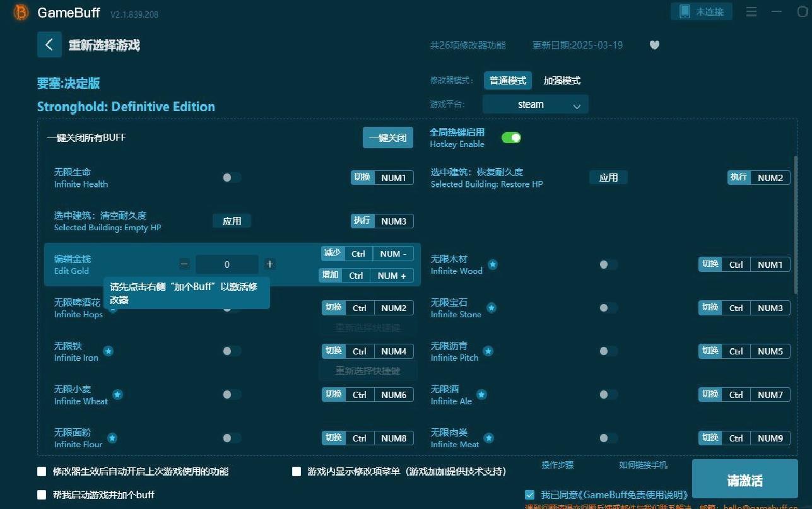Screen dimensions: 812x509
Task: Click star icon next to Infinite Pitch
Action: [488, 351]
